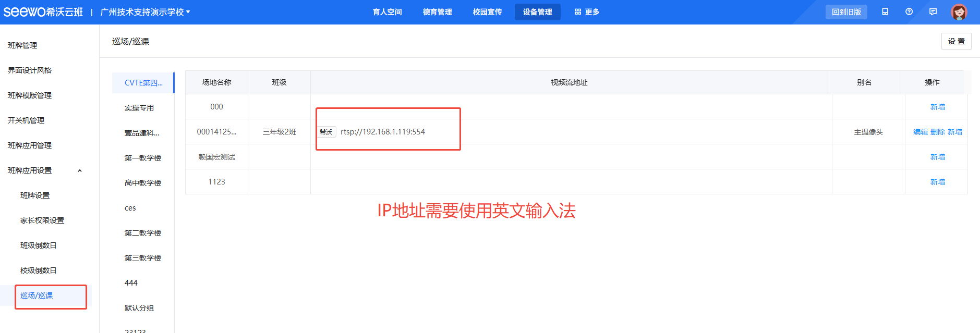Click the 回到旧版 button

846,12
